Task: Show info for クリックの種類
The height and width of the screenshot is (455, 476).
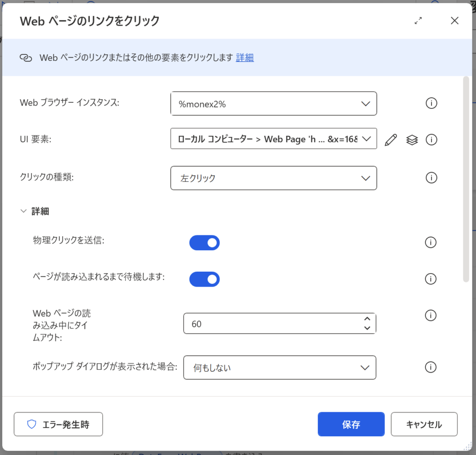Action: point(431,178)
